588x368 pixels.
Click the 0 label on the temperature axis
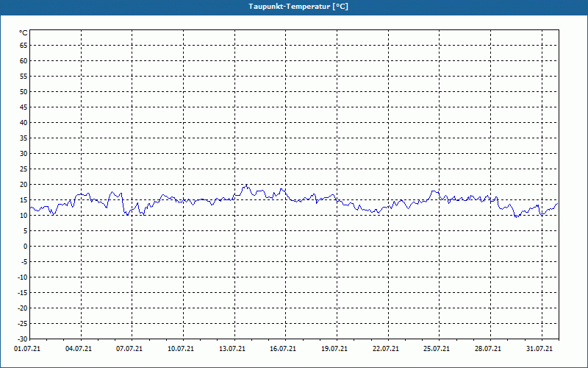(x=25, y=246)
